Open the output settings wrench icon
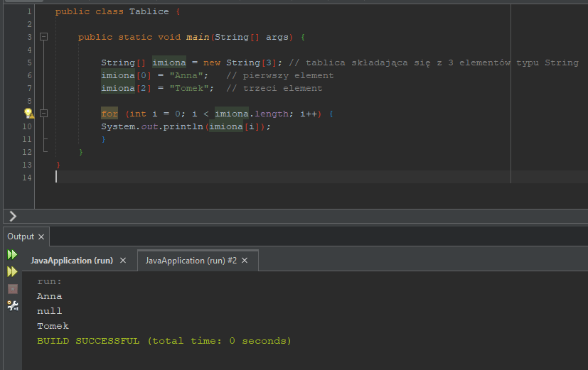 click(12, 305)
